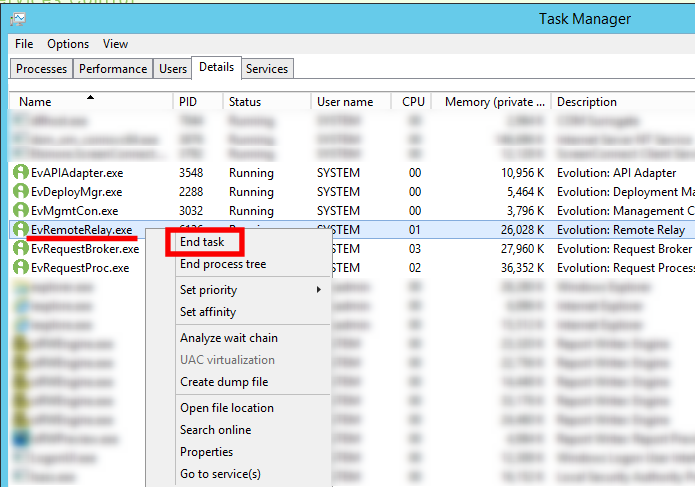Click the EvDeployMgr.exe process icon
The image size is (695, 487).
(x=20, y=191)
